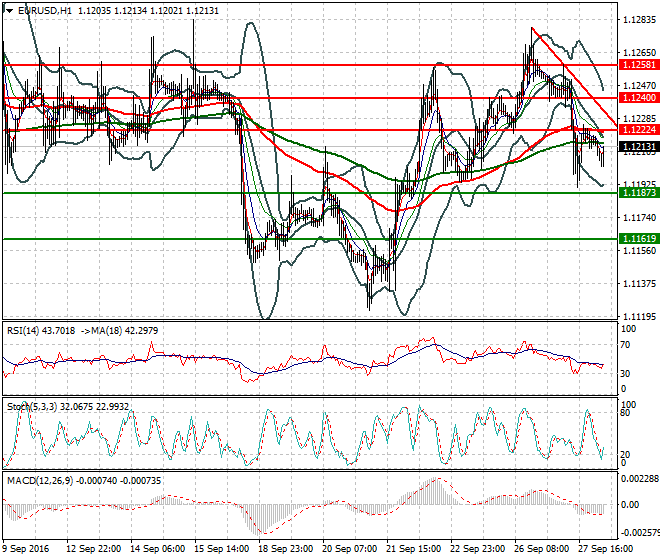
Task: Select the 1.12224 red price label
Action: coord(638,130)
